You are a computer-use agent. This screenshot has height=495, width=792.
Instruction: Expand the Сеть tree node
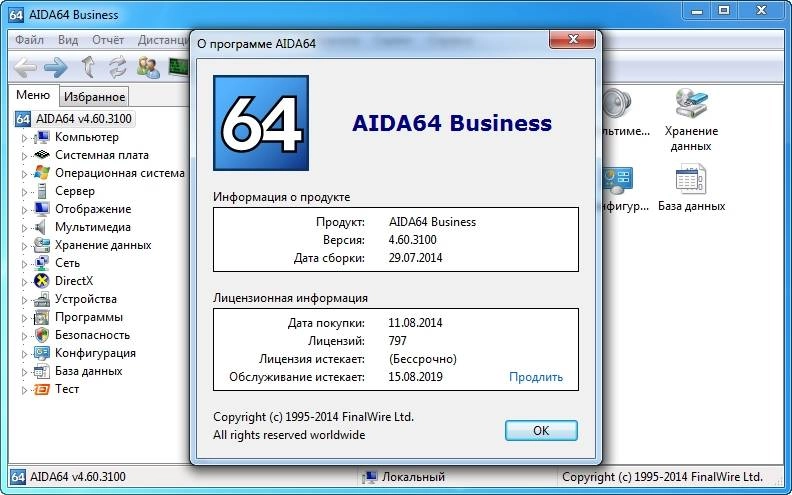pos(24,264)
